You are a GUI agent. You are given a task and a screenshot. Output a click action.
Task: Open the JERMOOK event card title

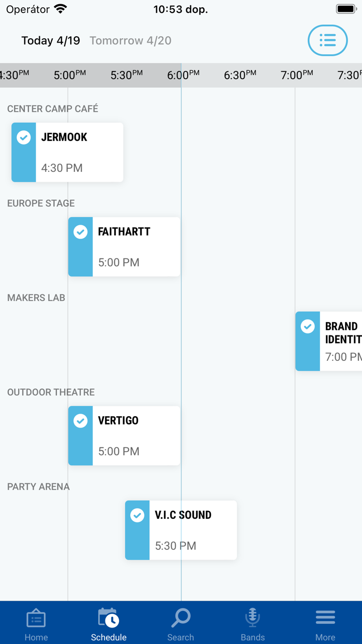coord(64,137)
